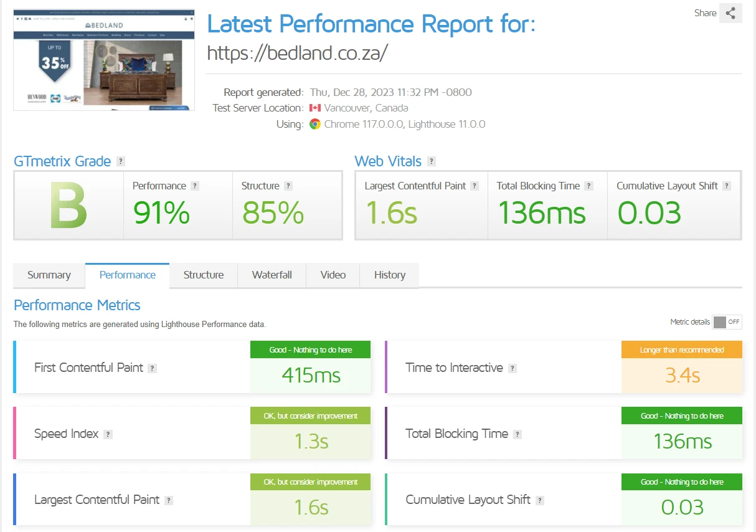756x532 pixels.
Task: Click the Time to Interactive 3.4s value
Action: coord(682,376)
